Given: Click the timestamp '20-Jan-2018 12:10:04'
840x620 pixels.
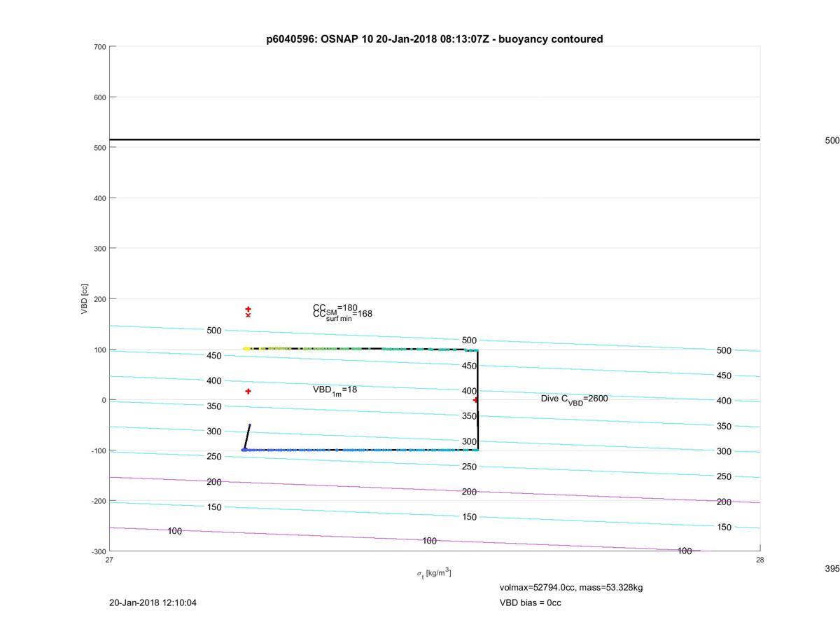Looking at the screenshot, I should coord(153,602).
